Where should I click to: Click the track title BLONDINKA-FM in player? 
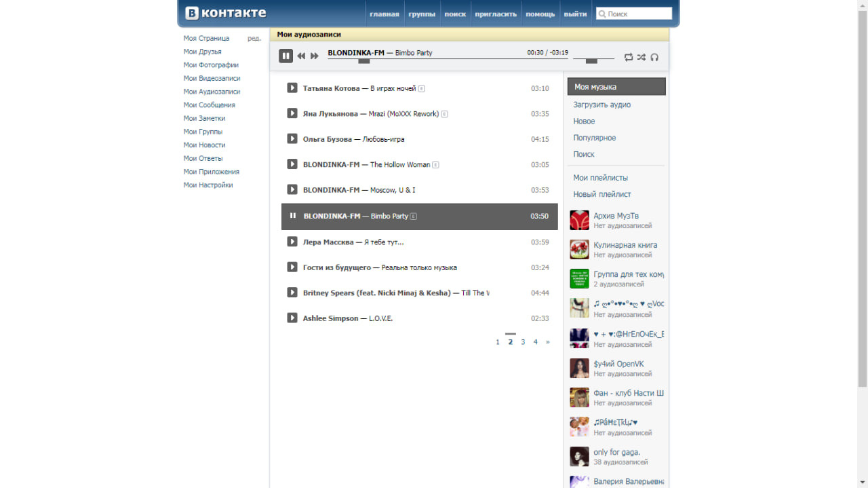point(356,52)
